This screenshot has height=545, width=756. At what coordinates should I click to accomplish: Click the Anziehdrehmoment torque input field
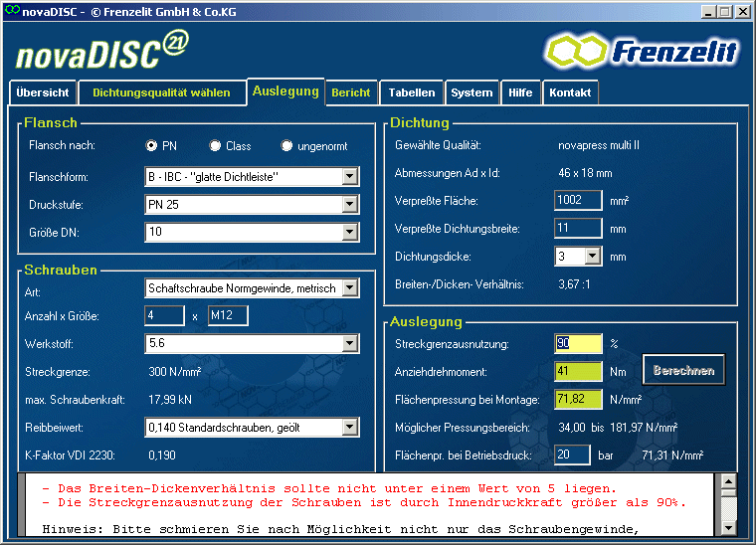pos(578,372)
